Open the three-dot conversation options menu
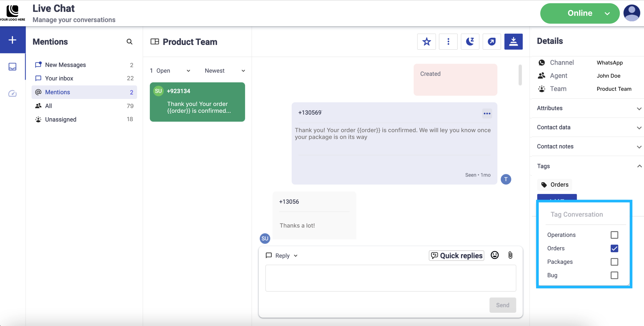The image size is (644, 326). coord(448,42)
